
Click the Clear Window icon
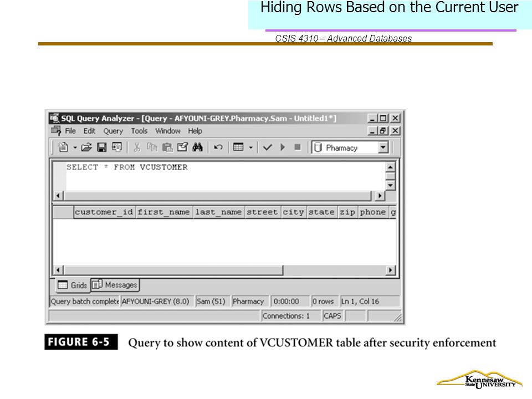(182, 147)
